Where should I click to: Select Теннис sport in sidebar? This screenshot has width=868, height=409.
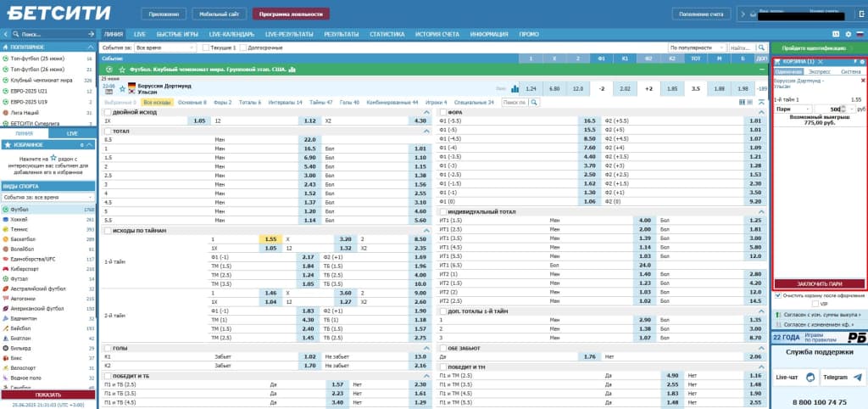tap(48, 229)
